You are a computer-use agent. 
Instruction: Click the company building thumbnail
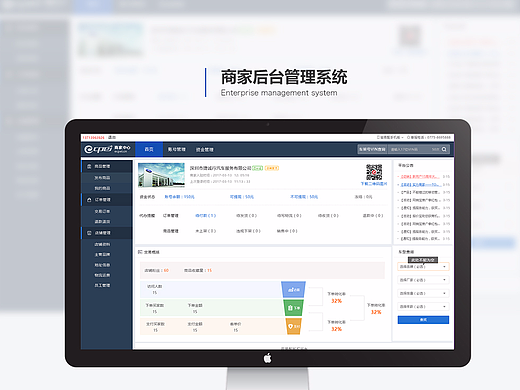click(161, 175)
